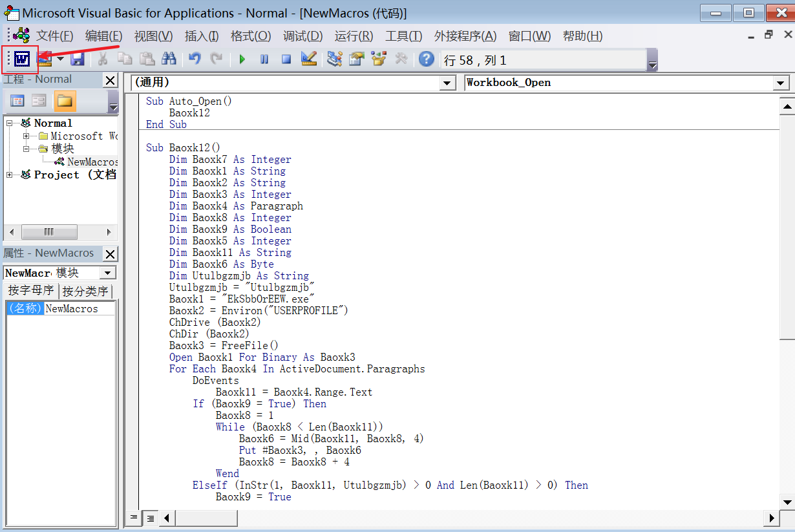This screenshot has height=532, width=795.
Task: Switch to Procedure View button at bottom-left
Action: coord(134,517)
